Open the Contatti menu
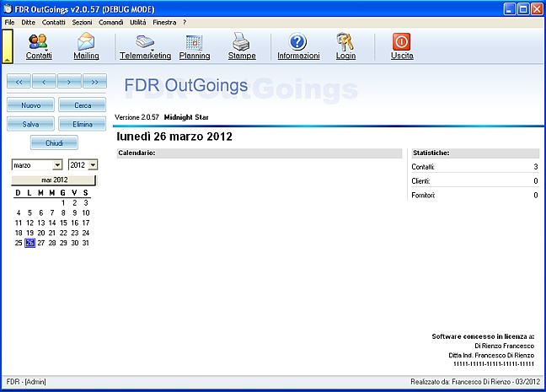Screen dimensions: 546x392 [x=54, y=22]
